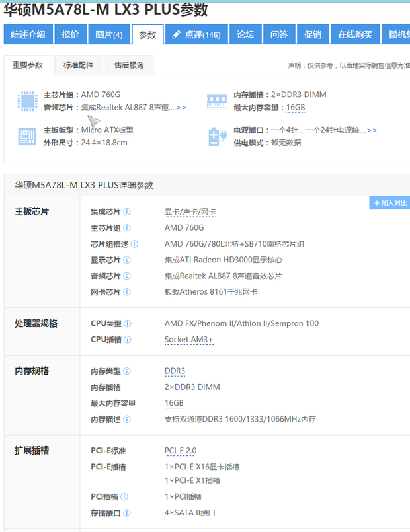Click the text 1×PCI插槽
Viewport: 410px width, 532px height.
183,497
